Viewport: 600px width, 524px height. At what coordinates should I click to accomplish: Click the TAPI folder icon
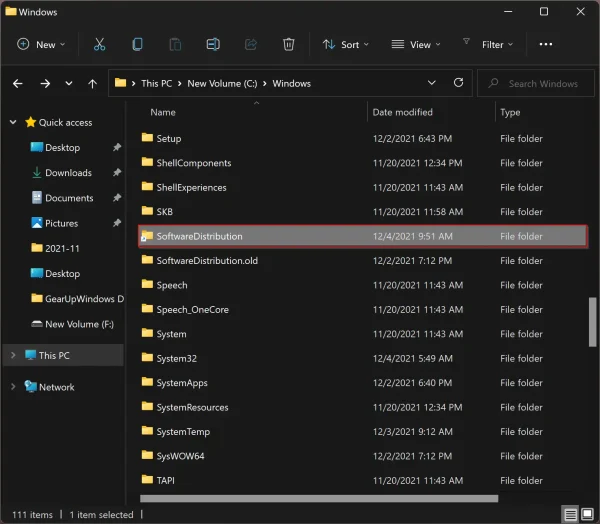147,479
